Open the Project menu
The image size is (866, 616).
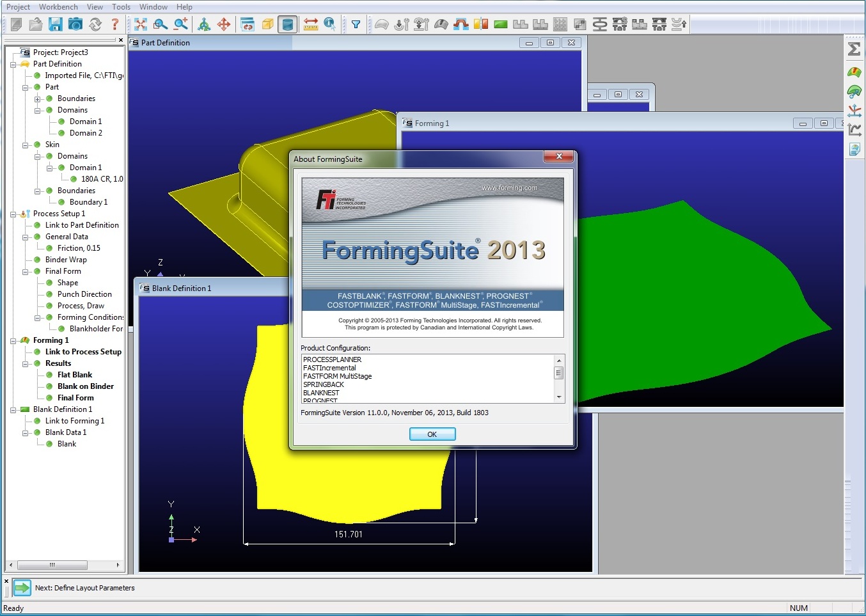tap(18, 6)
